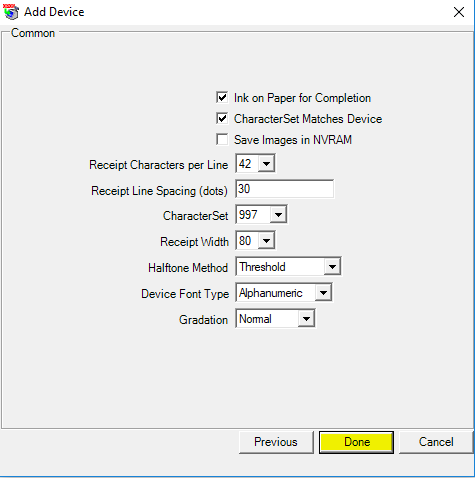Uncheck Ink on Paper for Completion checkbox
The height and width of the screenshot is (478, 475).
click(x=222, y=98)
